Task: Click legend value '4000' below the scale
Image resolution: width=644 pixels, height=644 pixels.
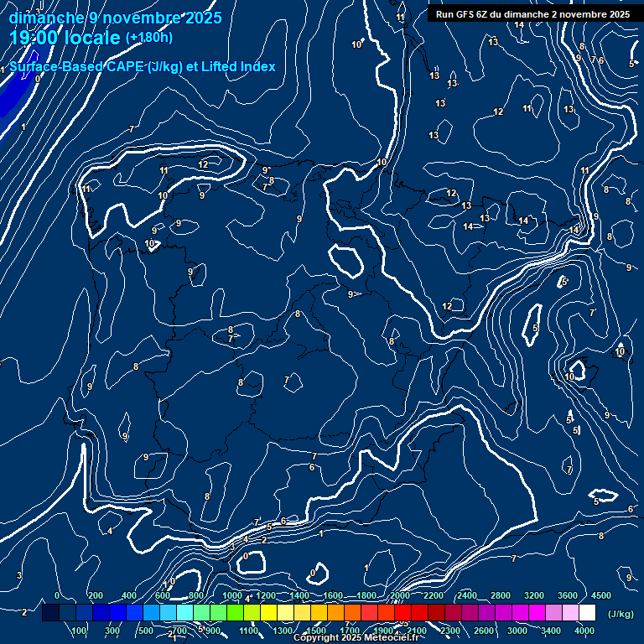Action: pyautogui.click(x=584, y=631)
